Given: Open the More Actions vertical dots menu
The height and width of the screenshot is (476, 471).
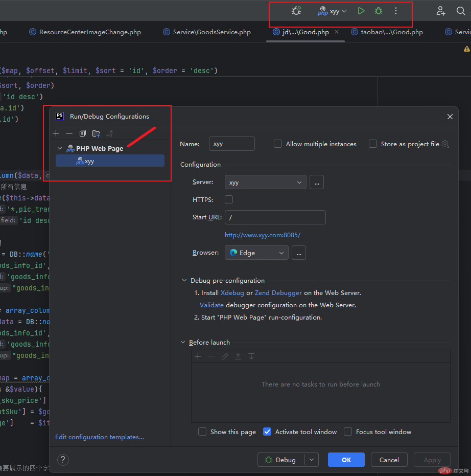Looking at the screenshot, I should [396, 11].
